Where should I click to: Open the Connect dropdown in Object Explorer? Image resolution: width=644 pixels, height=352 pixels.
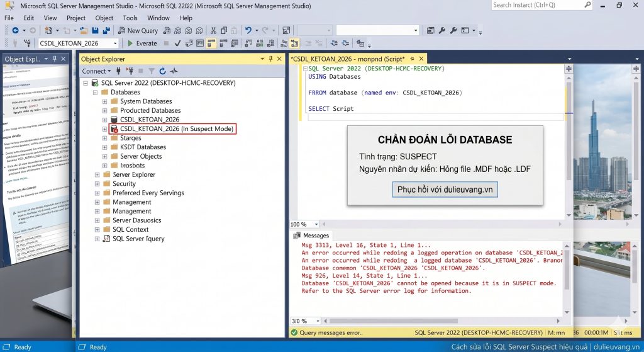click(96, 71)
